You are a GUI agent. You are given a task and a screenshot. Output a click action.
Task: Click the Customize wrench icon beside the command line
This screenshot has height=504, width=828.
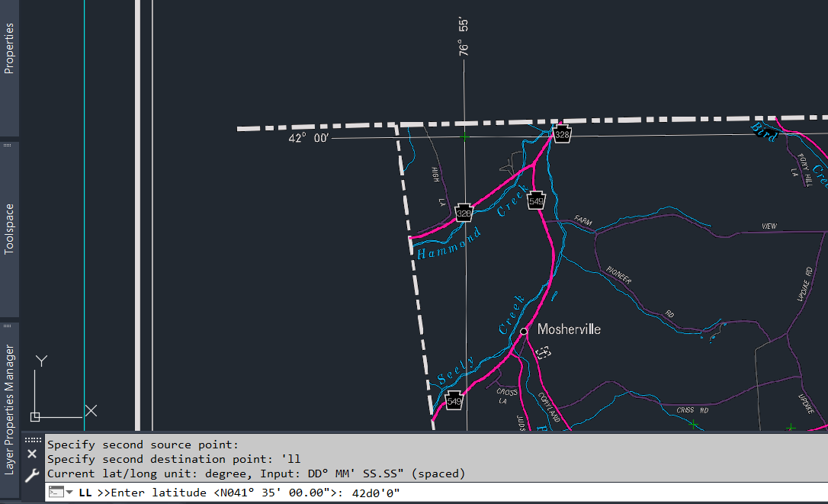32,474
